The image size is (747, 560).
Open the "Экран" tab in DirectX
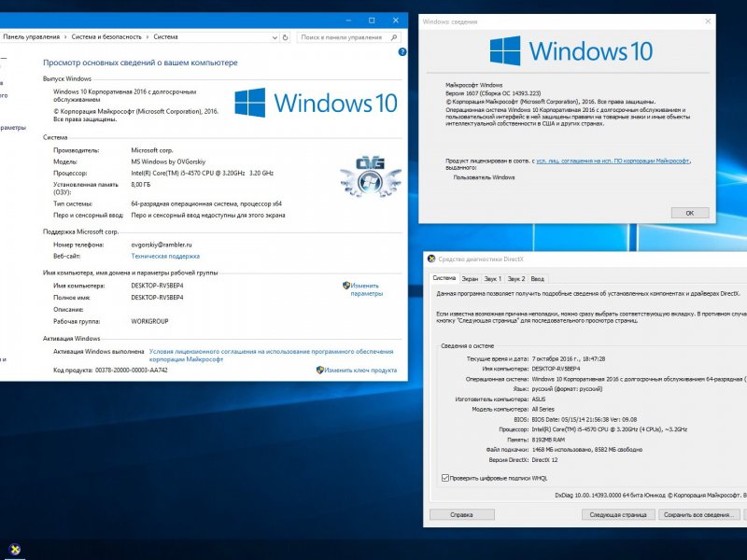(470, 279)
